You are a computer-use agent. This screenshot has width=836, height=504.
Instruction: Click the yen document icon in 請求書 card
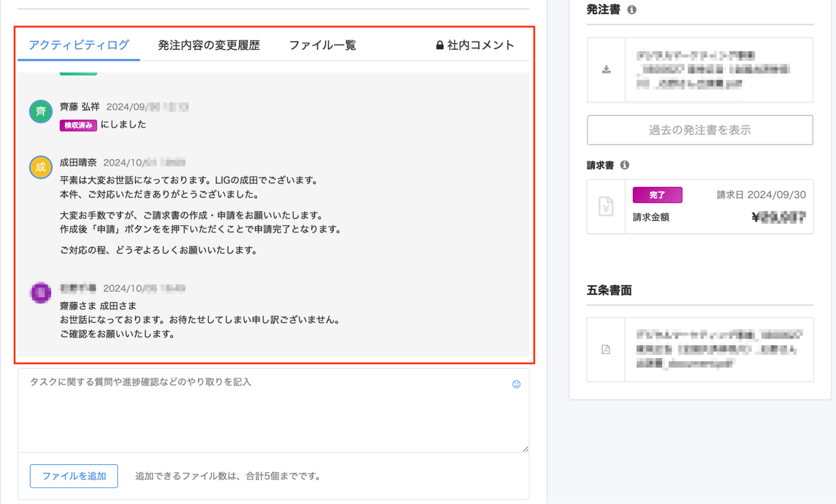pos(606,206)
